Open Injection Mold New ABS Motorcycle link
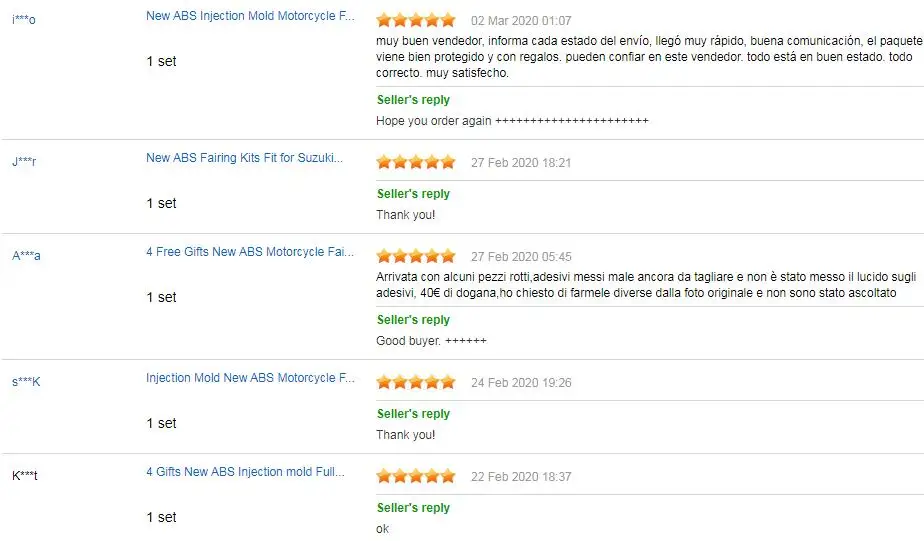 tap(250, 378)
